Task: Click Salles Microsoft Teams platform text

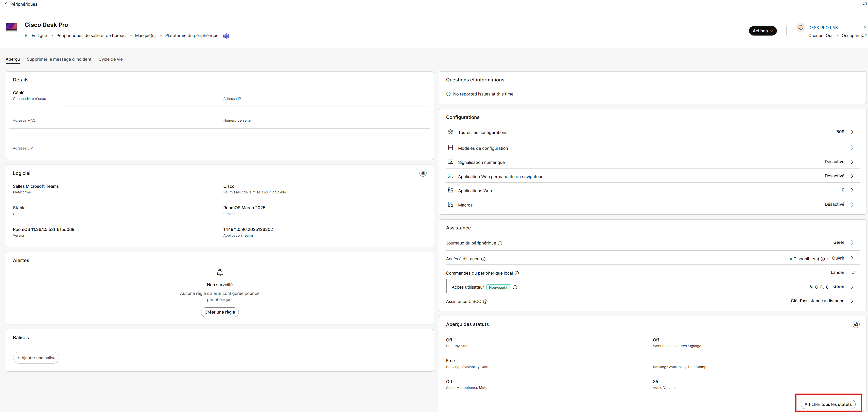Action: pos(36,186)
